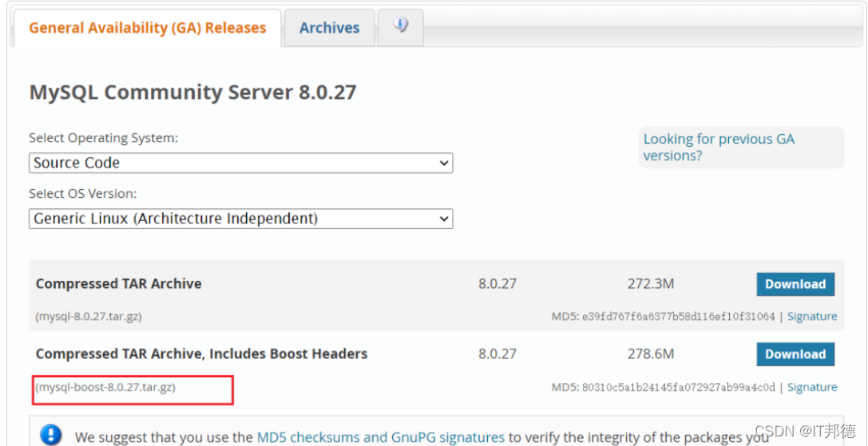Open the Looking for previous GA versions link
Image resolution: width=868 pixels, height=446 pixels.
tap(719, 147)
